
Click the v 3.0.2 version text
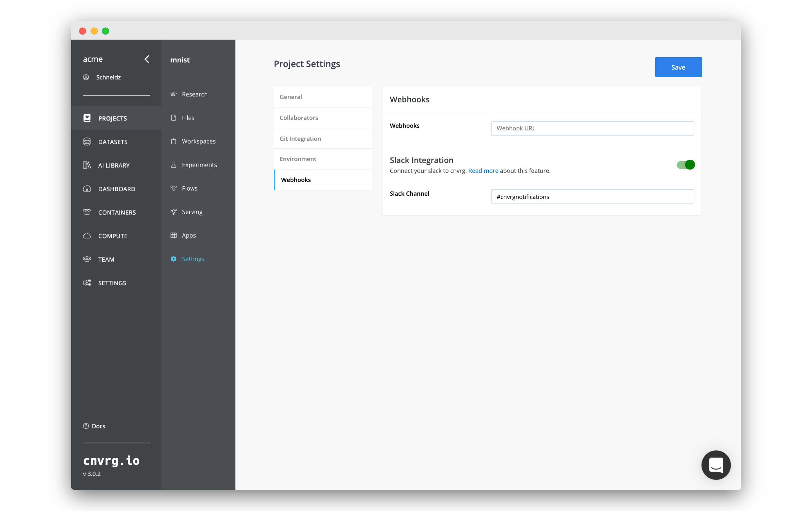92,474
